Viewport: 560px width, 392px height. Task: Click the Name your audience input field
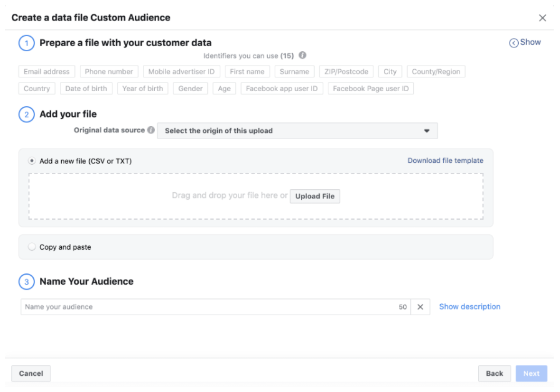(209, 307)
